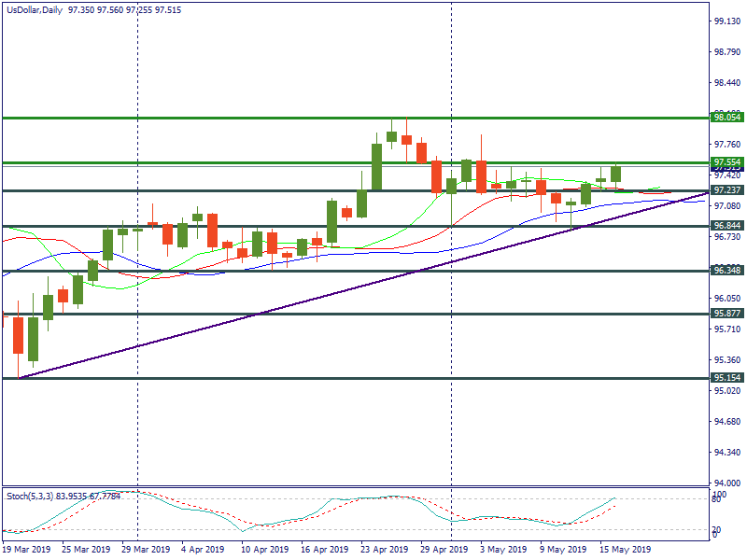Viewport: 747px width, 560px height.
Task: Click the 95.154 bottom support label
Action: (726, 378)
